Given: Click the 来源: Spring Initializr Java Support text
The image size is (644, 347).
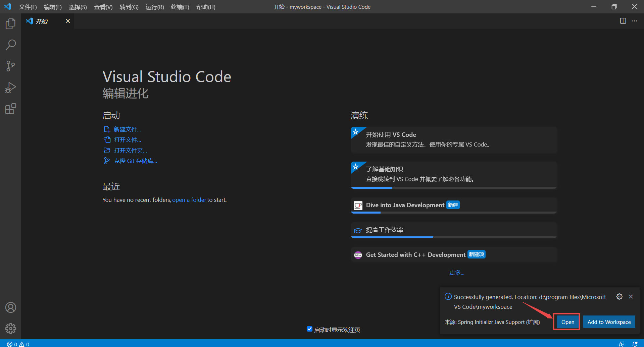Looking at the screenshot, I should [x=492, y=322].
